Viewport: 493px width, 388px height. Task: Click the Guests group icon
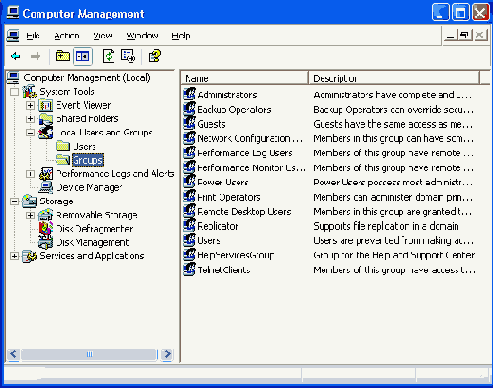tap(190, 123)
